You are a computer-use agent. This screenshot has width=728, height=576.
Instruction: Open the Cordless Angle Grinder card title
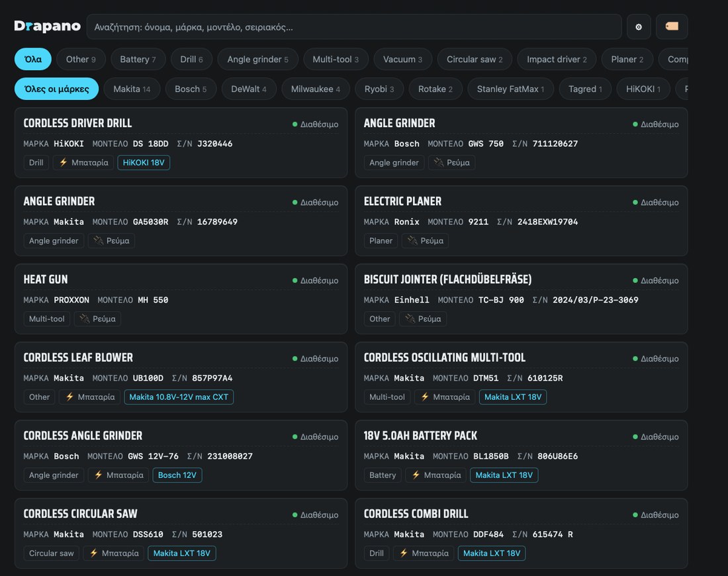click(83, 435)
